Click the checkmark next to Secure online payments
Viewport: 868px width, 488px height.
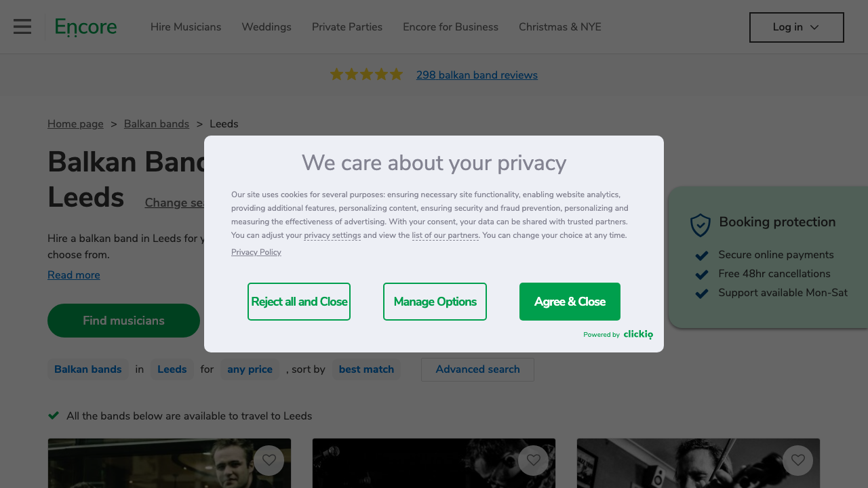[x=701, y=256]
